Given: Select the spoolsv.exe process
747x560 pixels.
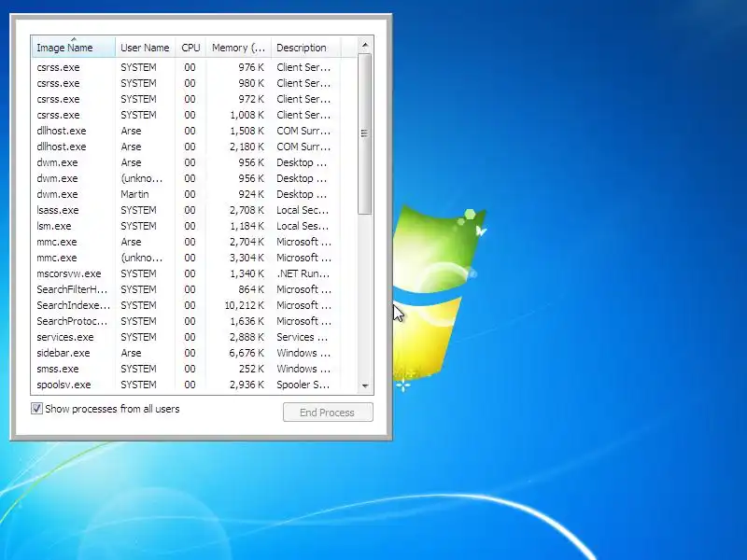Looking at the screenshot, I should (194, 385).
